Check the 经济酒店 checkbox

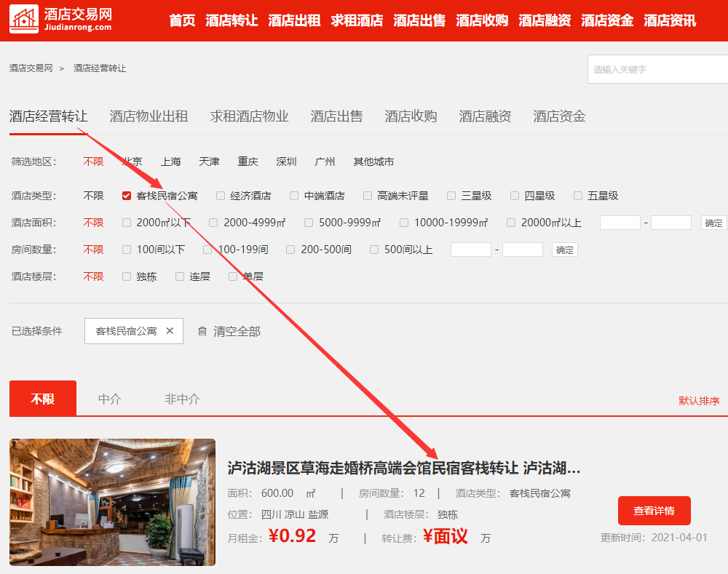point(221,196)
